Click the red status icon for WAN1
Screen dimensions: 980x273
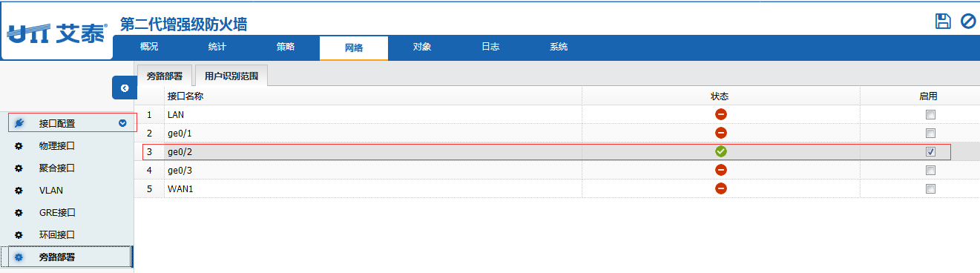click(x=720, y=188)
